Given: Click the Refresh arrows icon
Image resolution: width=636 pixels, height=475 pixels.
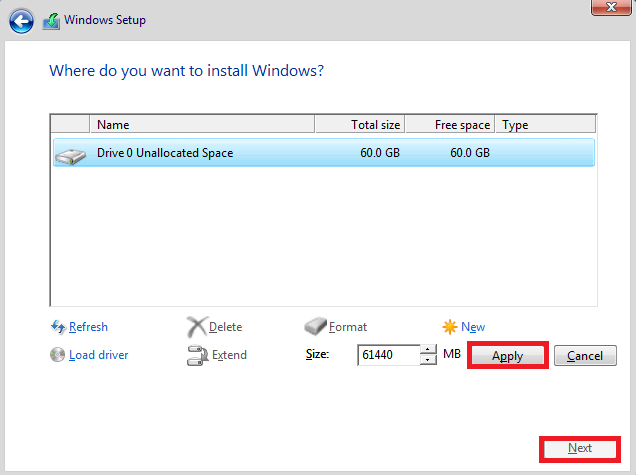Looking at the screenshot, I should tap(58, 327).
